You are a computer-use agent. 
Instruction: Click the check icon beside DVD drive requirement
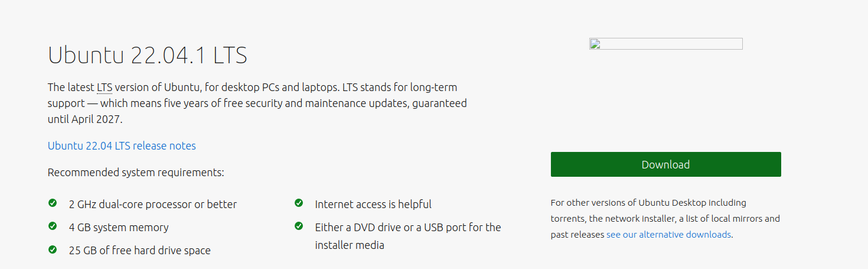point(299,226)
